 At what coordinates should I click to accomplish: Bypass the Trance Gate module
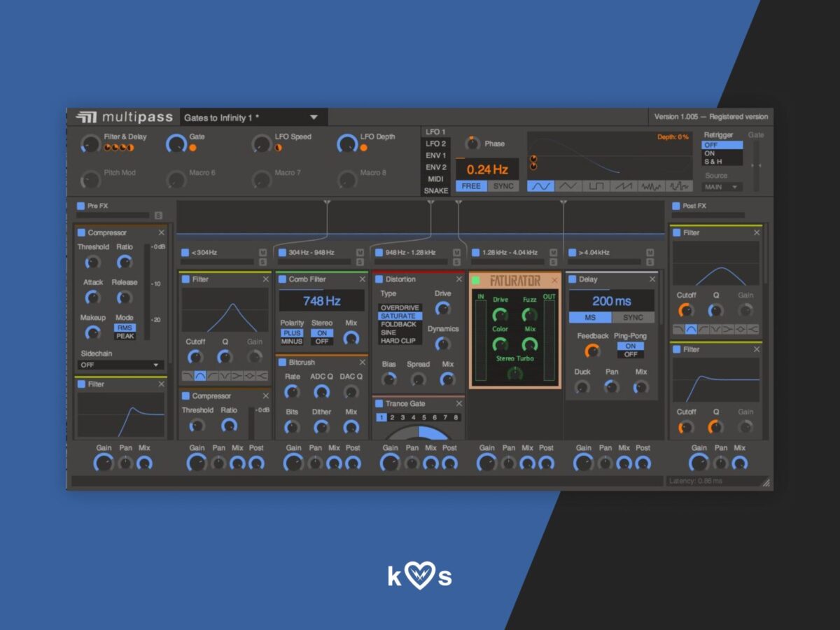pos(379,404)
